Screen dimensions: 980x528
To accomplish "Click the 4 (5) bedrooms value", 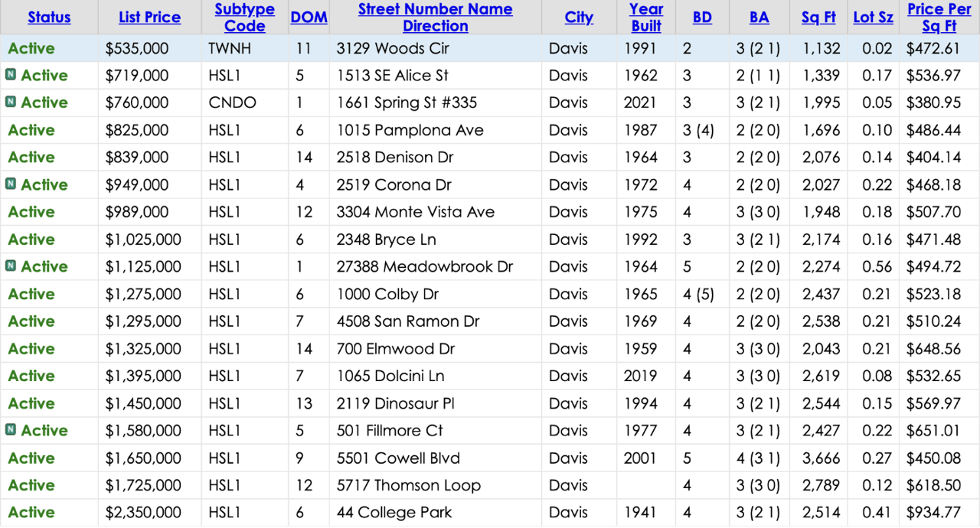I will [x=698, y=294].
